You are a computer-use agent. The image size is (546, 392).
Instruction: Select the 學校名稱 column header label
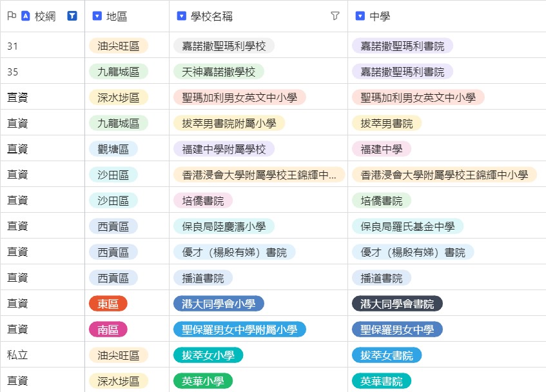pos(211,16)
